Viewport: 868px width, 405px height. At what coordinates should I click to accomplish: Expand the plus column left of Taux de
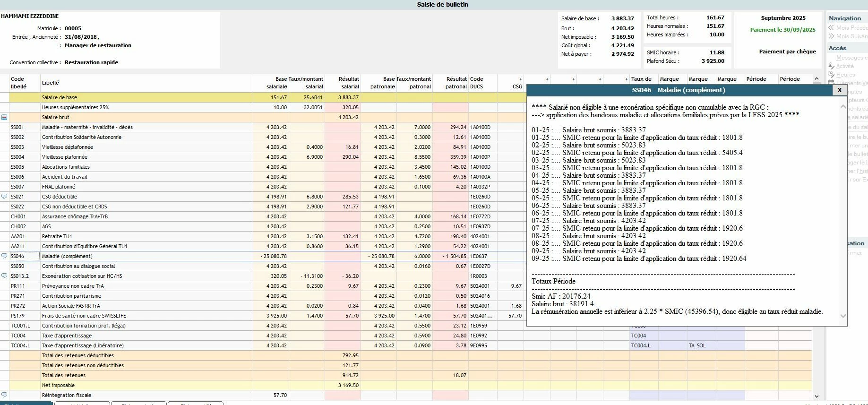(626, 79)
